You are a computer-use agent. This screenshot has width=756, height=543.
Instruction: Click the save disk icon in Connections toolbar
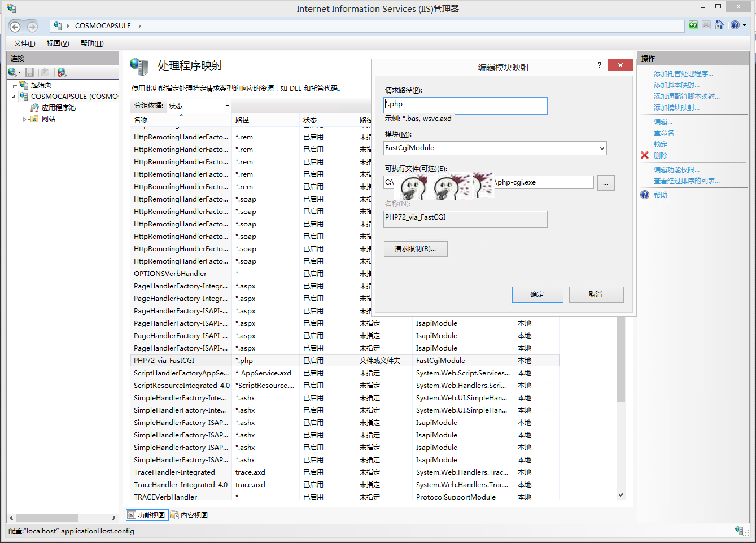pos(29,72)
